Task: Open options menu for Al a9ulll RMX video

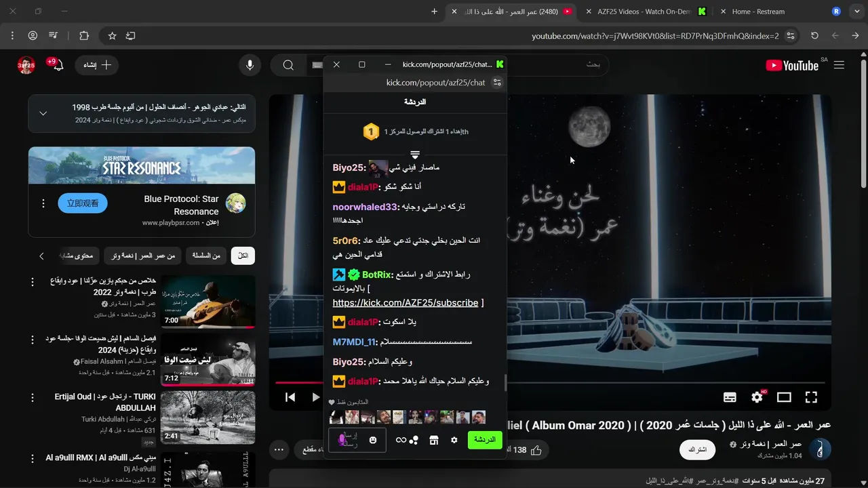Action: pos(33,458)
